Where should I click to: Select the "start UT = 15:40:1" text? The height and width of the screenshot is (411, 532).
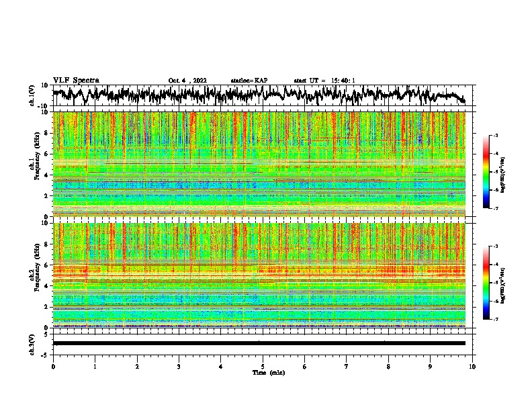click(324, 81)
